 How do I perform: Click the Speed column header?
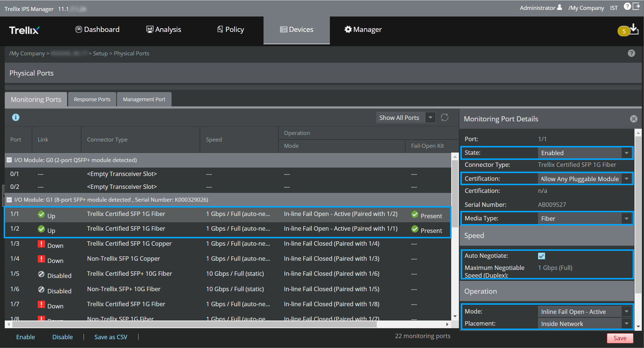pyautogui.click(x=239, y=140)
